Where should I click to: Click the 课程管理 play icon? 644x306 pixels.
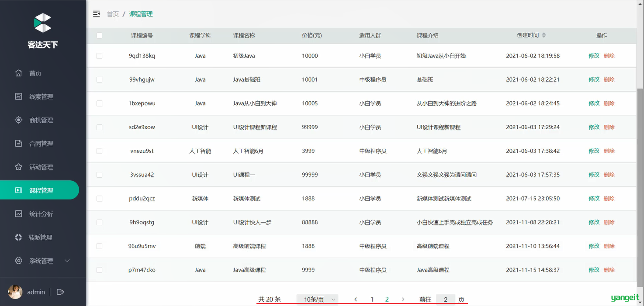[x=18, y=190]
